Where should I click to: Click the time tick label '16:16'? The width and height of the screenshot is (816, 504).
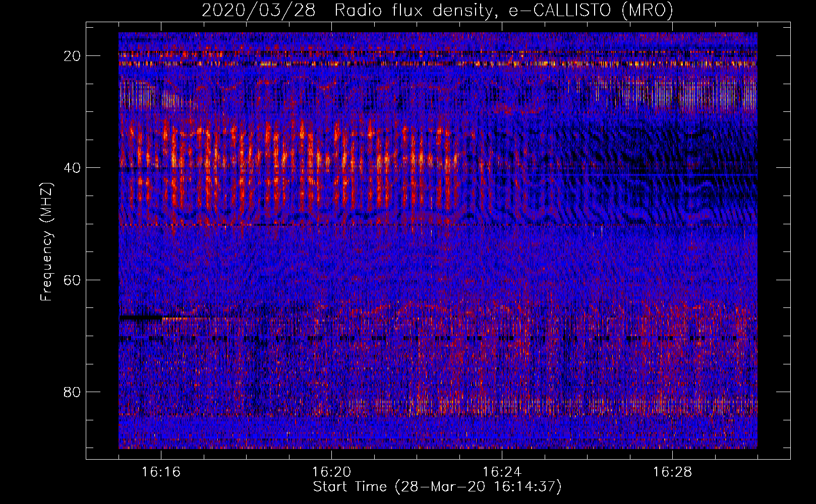pyautogui.click(x=161, y=472)
